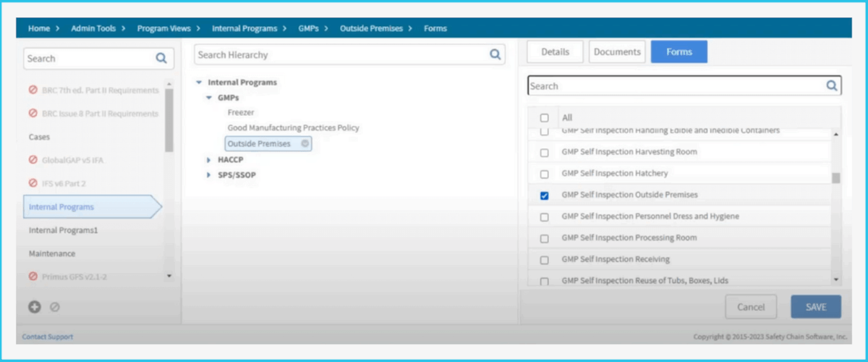Go to Home in breadcrumb
This screenshot has height=362, width=868.
[39, 28]
